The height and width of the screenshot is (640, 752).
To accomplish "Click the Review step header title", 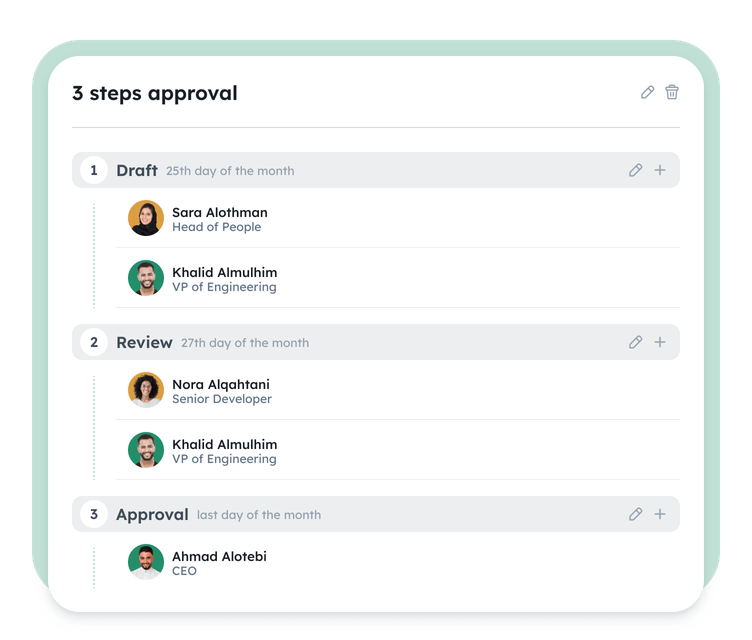I will coord(144,343).
